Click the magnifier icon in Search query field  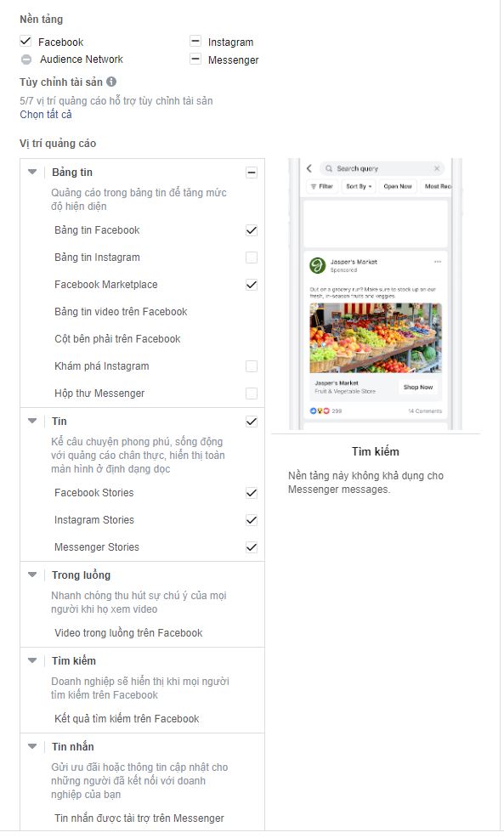329,168
